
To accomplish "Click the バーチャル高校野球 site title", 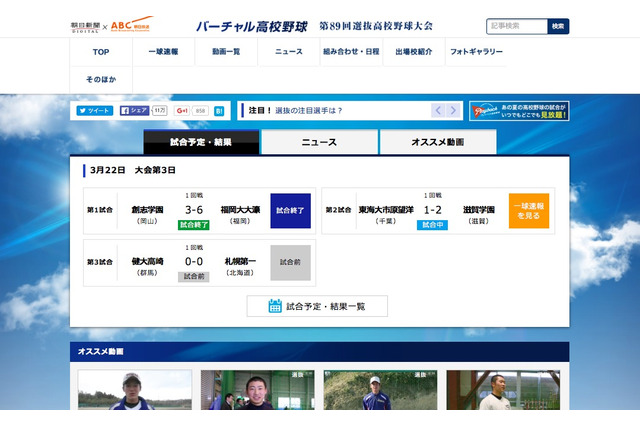I will (251, 27).
